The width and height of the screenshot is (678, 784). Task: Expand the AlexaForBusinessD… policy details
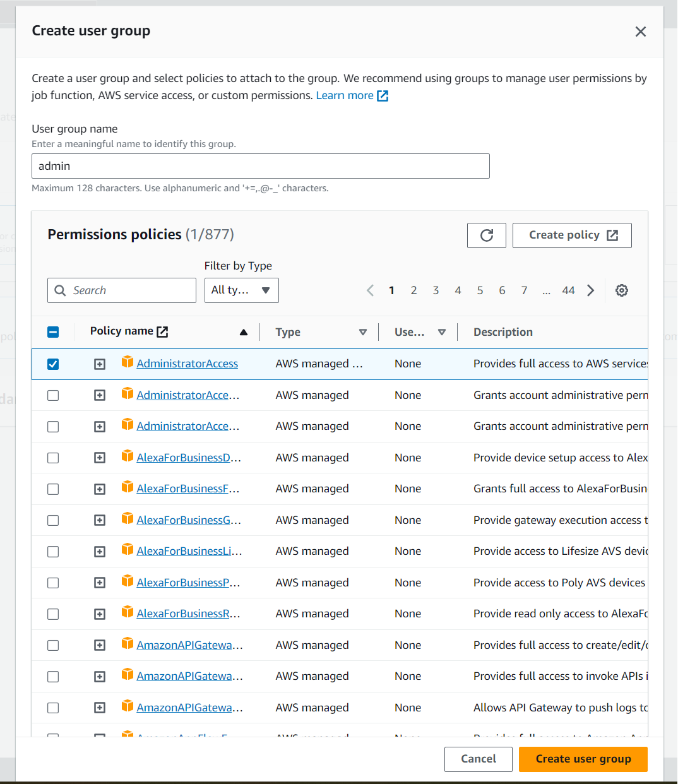click(x=100, y=458)
